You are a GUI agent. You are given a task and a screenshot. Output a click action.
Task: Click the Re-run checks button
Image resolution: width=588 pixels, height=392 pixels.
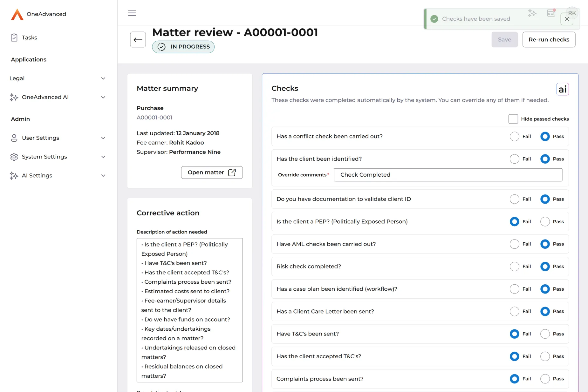549,40
